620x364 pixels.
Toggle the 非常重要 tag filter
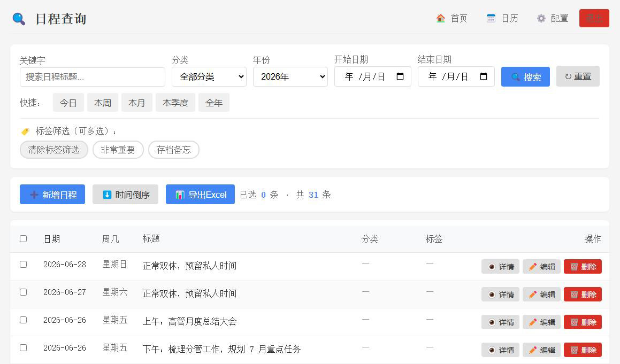[x=118, y=150]
